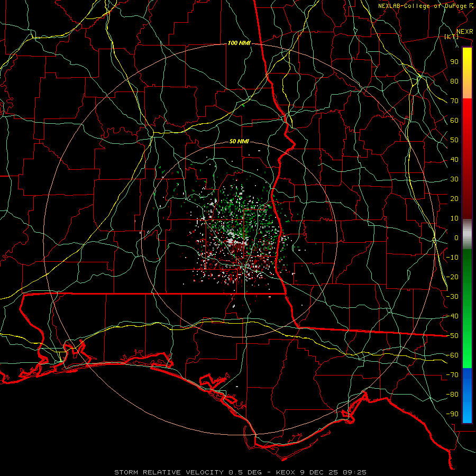Click the STORM RELATIVE VELOCITY caption text
This screenshot has width=476, height=476.
169,472
